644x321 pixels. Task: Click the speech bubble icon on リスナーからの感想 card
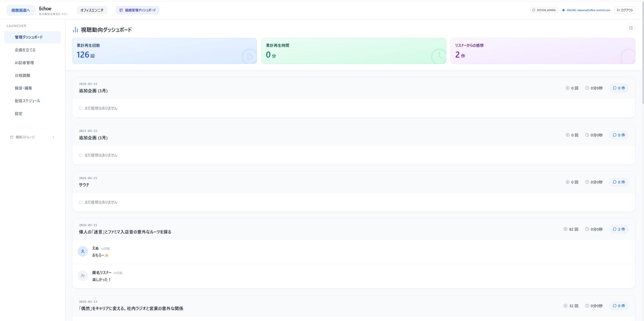pos(628,57)
